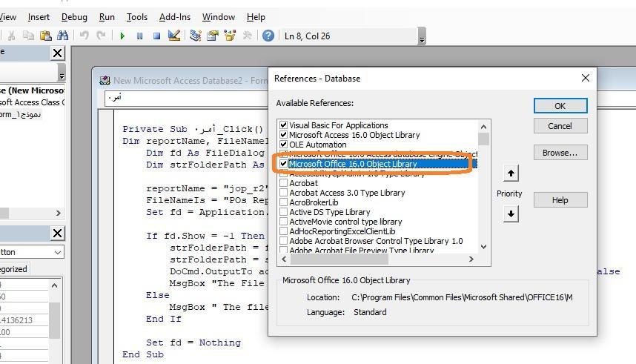Open Object Browser toolbar icon

click(x=230, y=36)
